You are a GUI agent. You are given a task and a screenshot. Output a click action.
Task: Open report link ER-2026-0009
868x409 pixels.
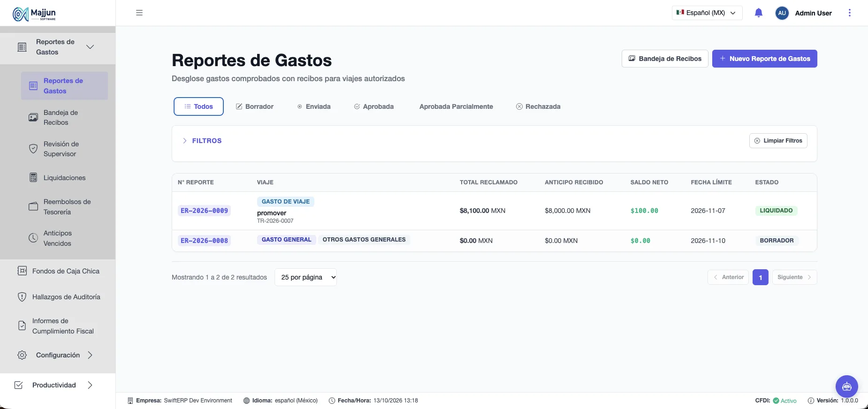pyautogui.click(x=205, y=211)
